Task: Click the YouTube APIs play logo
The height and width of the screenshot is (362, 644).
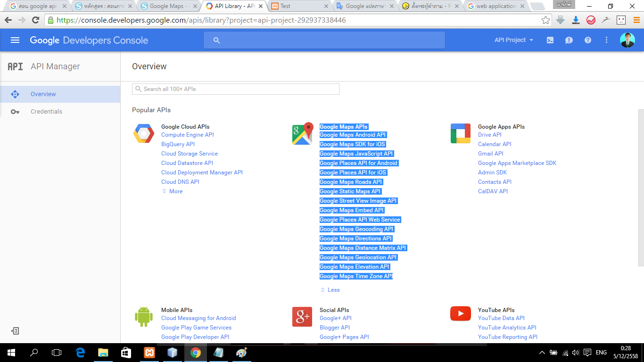Action: [x=461, y=313]
